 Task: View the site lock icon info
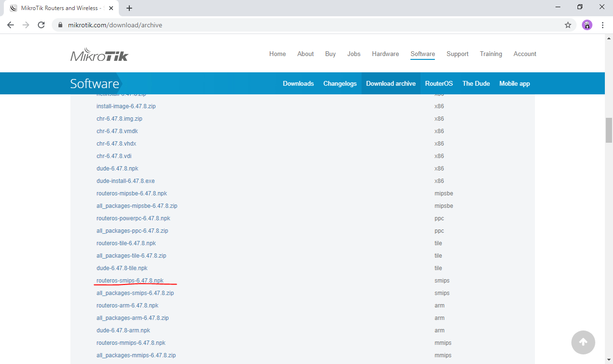click(60, 25)
